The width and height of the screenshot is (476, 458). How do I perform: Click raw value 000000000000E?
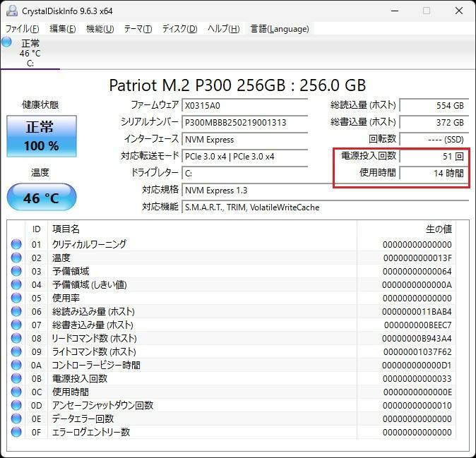(417, 392)
